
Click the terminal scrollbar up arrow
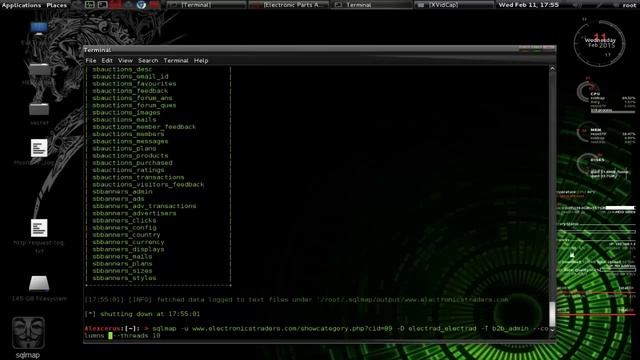click(x=552, y=69)
